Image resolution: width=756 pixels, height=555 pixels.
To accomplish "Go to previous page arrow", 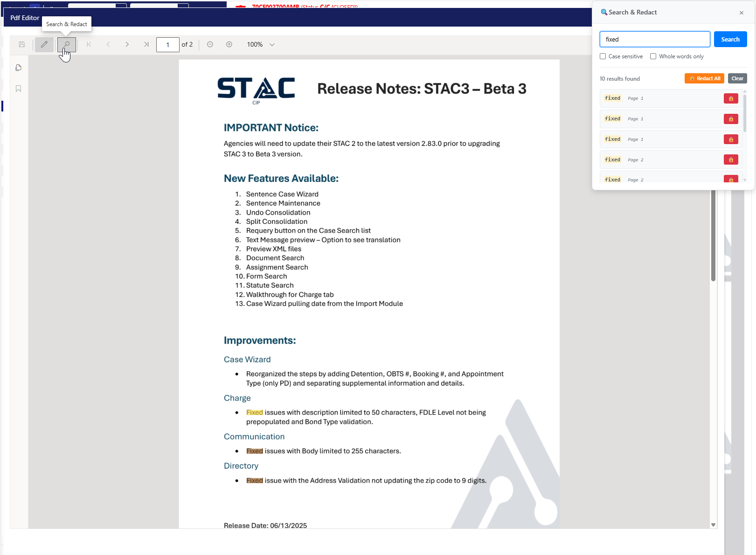I will (x=108, y=44).
